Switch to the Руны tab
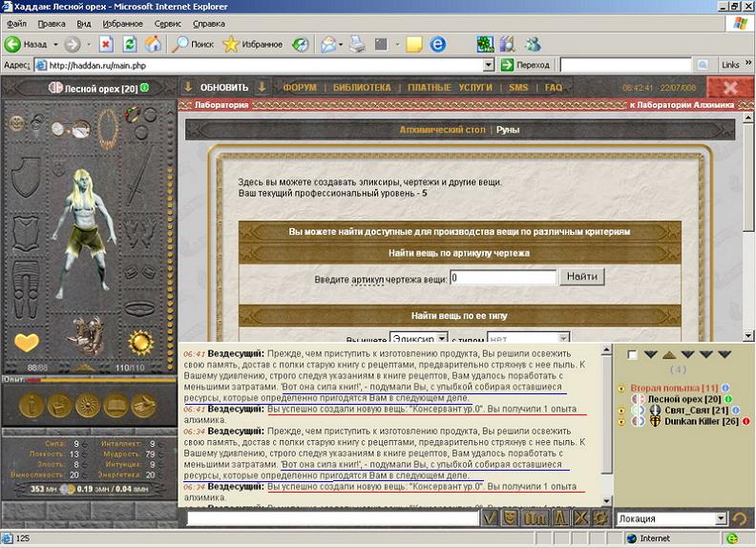756x548 pixels. pos(508,130)
